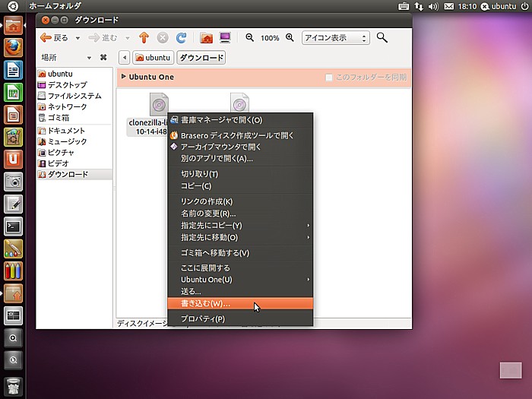Zoom in with plus magnifier

coord(290,38)
